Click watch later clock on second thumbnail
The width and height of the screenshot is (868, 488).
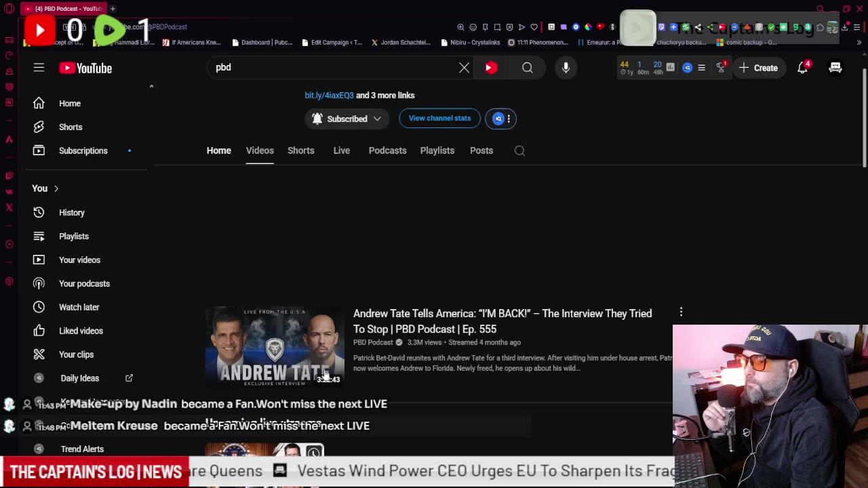314,453
